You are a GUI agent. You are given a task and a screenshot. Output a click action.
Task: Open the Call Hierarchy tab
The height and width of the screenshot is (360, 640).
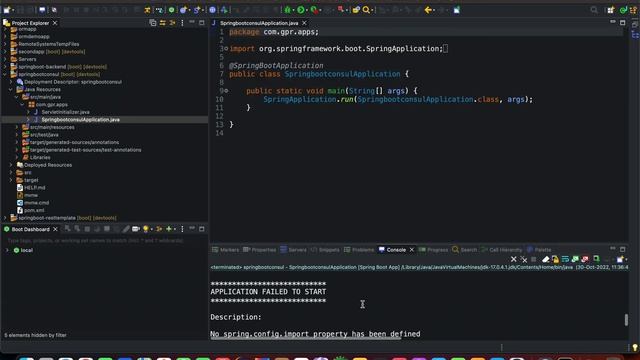point(502,249)
